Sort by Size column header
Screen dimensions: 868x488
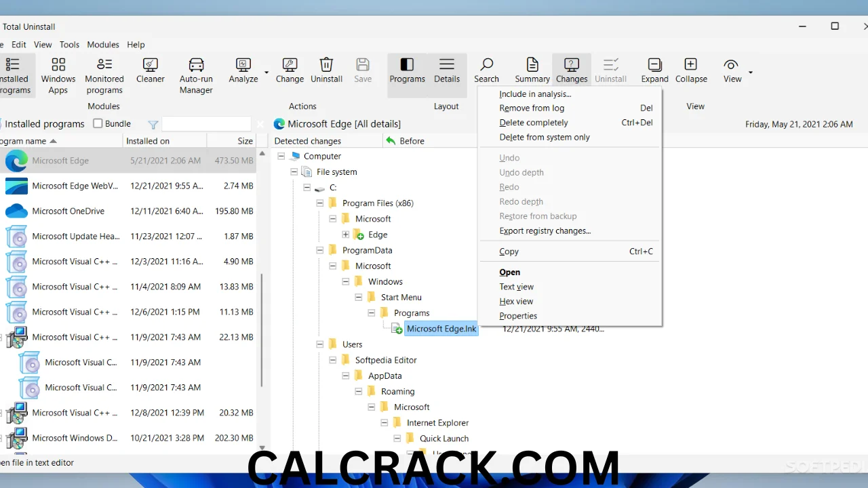[x=232, y=141]
